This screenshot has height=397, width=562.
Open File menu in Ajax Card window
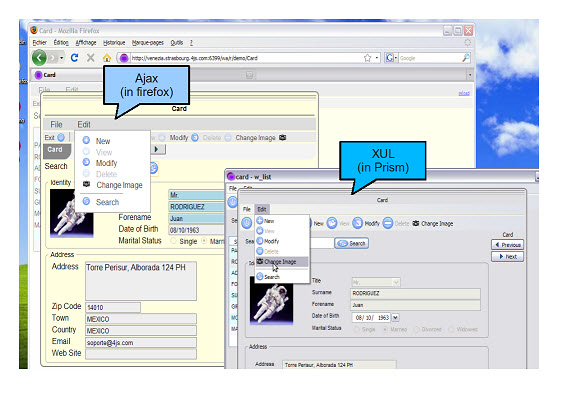(56, 124)
